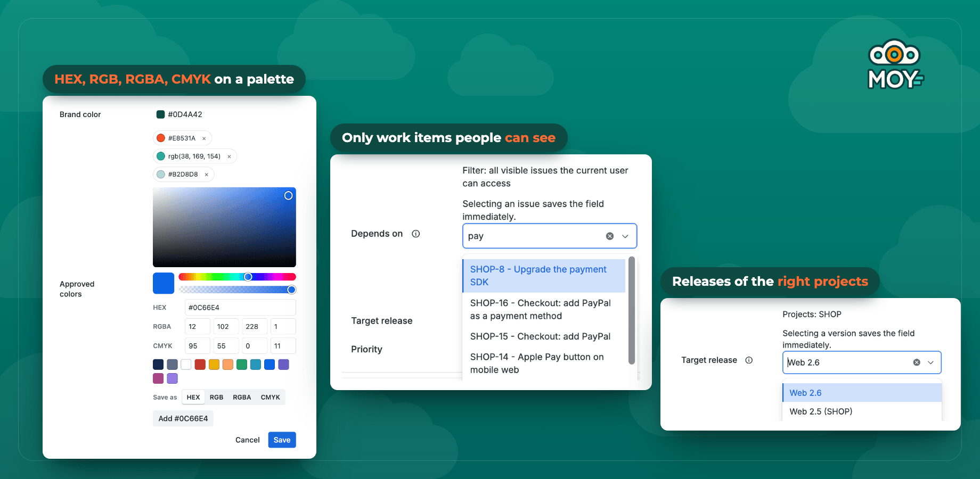Select the CMYK save-as format tab
Screen dimensions: 980x479
(x=270, y=398)
